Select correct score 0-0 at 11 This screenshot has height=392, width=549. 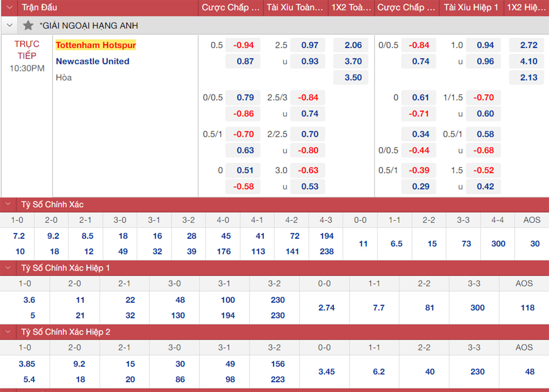[x=363, y=244]
